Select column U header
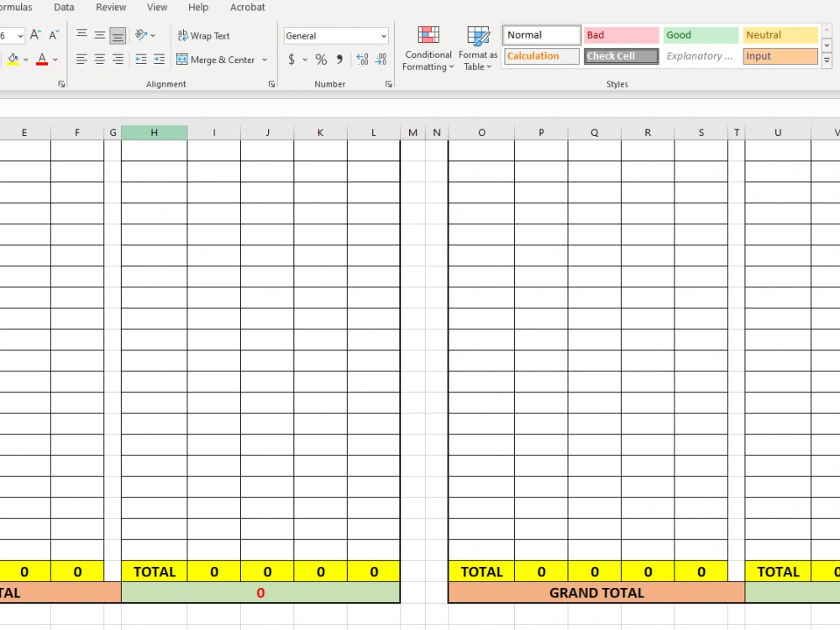Viewport: 840px width, 630px height. coord(778,133)
